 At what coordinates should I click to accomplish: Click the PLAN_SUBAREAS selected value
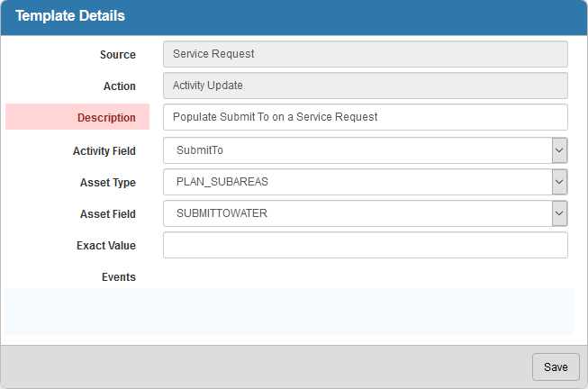[222, 182]
